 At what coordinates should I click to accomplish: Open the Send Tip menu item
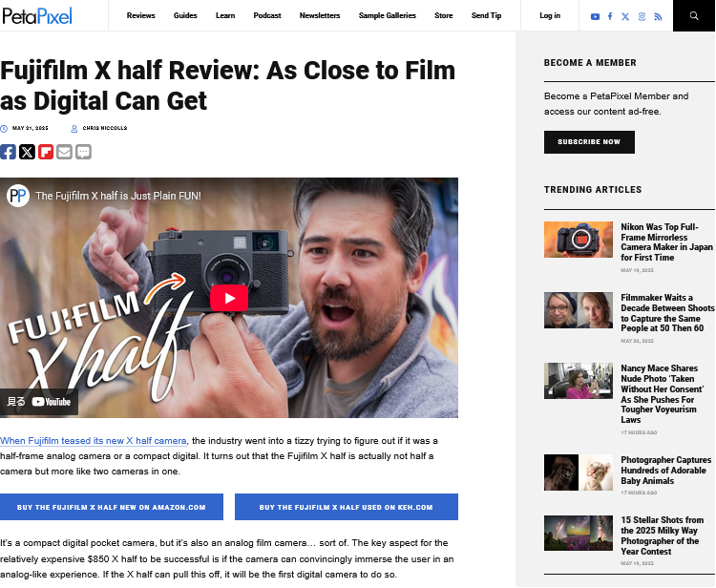click(x=486, y=15)
